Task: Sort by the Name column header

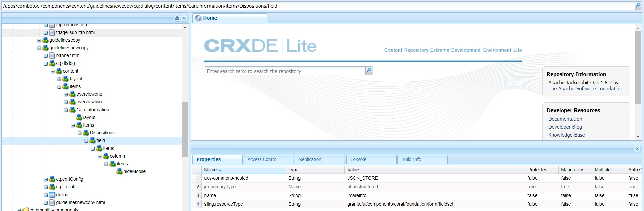Action: [x=243, y=170]
